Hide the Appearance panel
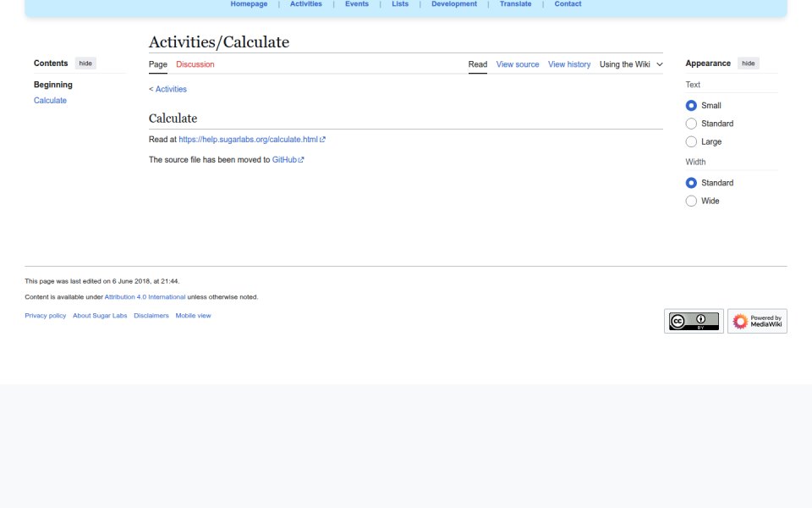Viewport: 812px width, 508px height. click(748, 63)
